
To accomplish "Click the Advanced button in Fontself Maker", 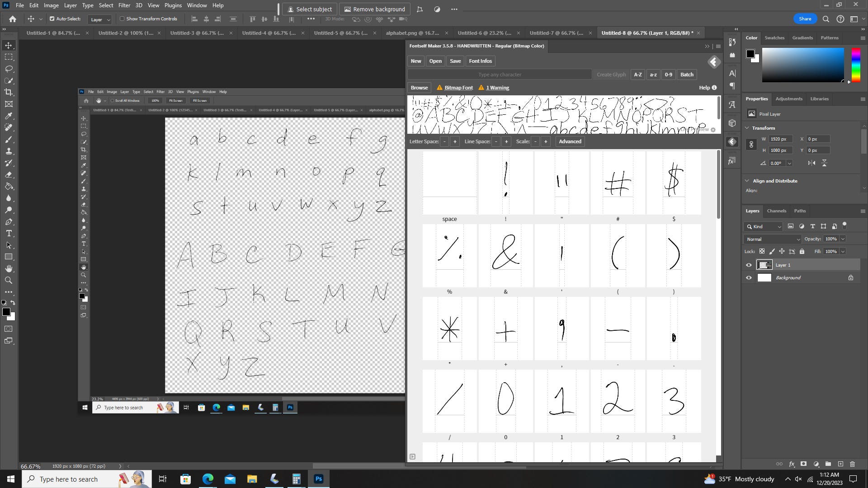I will tap(570, 141).
